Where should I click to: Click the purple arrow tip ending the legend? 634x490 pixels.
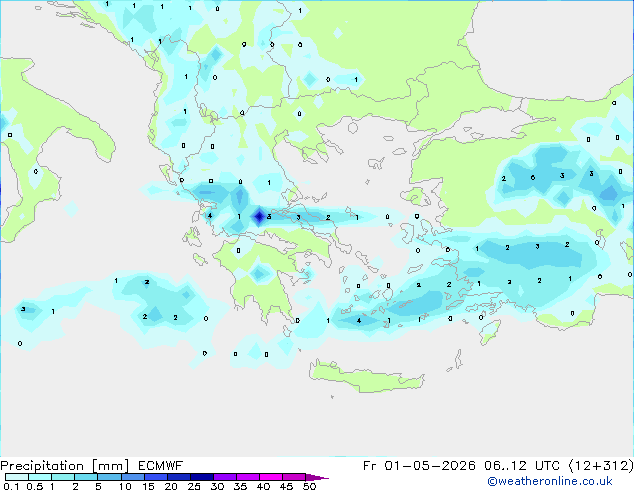pos(317,477)
